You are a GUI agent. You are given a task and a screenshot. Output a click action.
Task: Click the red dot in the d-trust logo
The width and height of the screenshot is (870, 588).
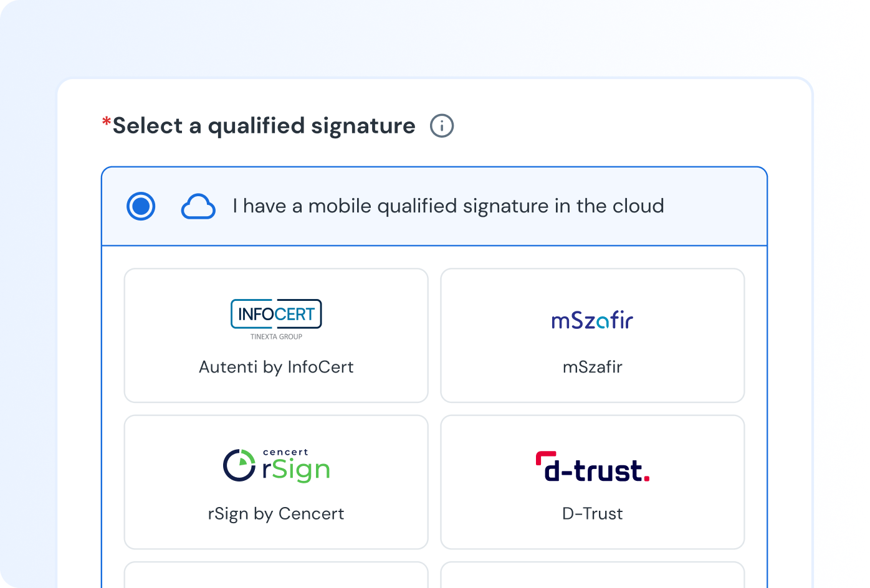pyautogui.click(x=646, y=478)
